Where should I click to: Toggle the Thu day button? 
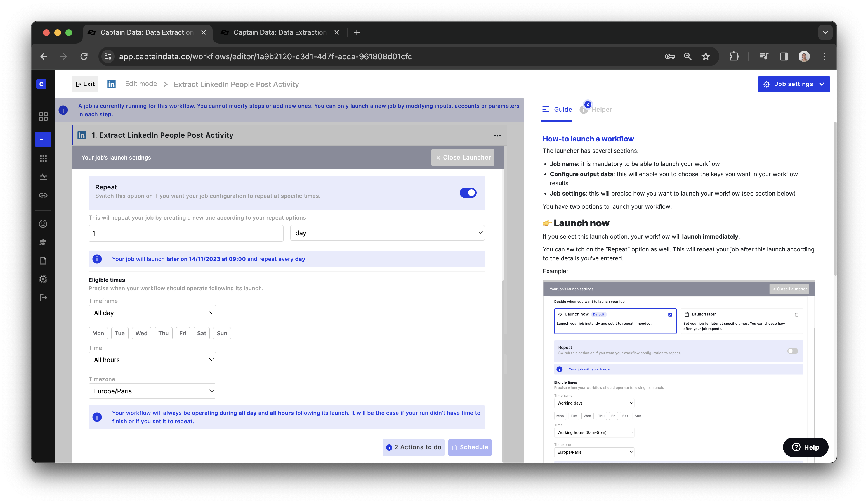tap(164, 333)
